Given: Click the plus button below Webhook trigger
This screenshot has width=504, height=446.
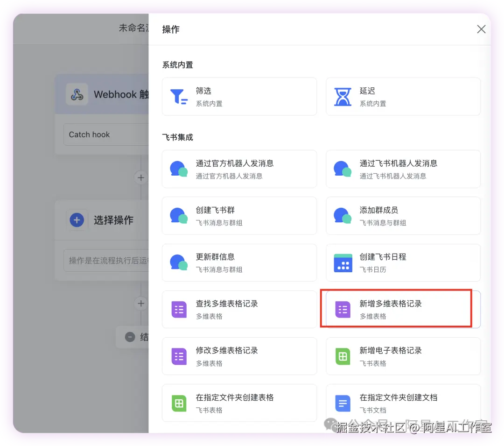Looking at the screenshot, I should (141, 177).
